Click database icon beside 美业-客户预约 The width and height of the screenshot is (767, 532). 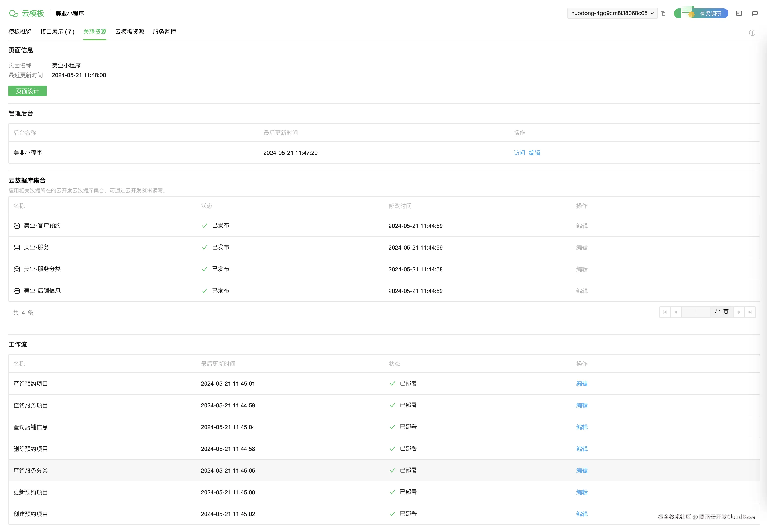(x=17, y=226)
